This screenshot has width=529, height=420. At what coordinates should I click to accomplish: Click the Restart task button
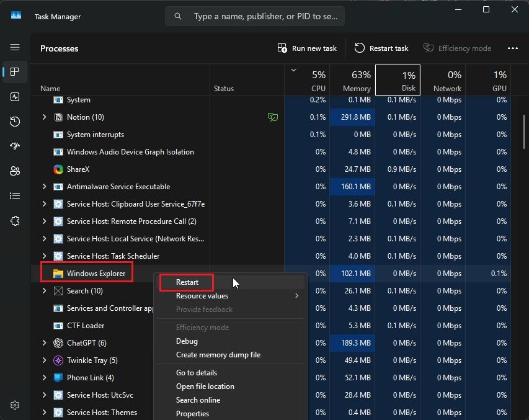click(381, 48)
